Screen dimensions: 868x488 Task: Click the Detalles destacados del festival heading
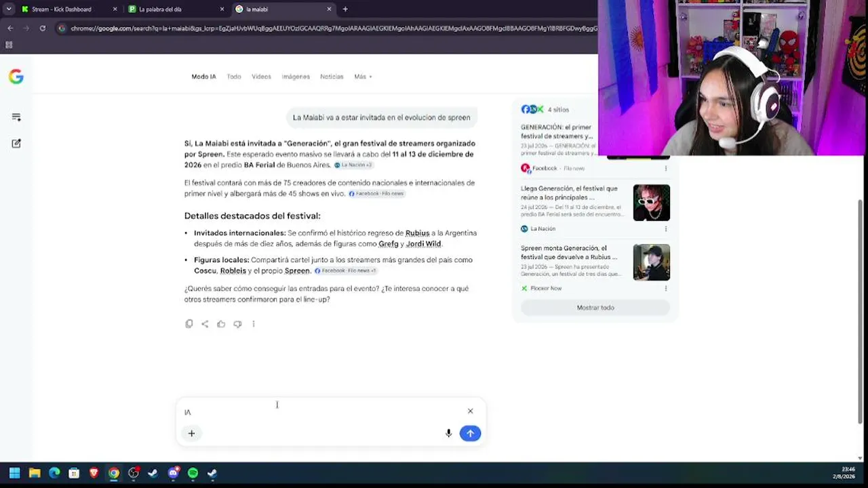(x=252, y=216)
